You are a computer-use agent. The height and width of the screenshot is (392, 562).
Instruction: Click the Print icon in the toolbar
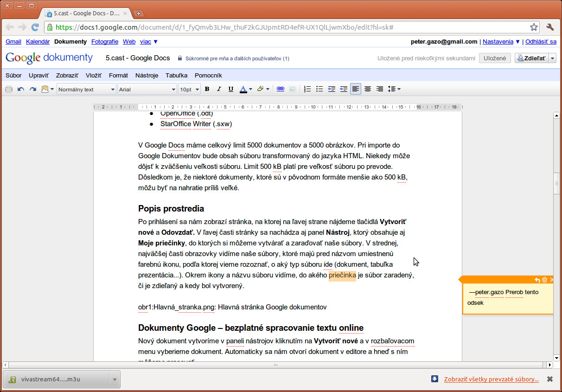point(8,89)
